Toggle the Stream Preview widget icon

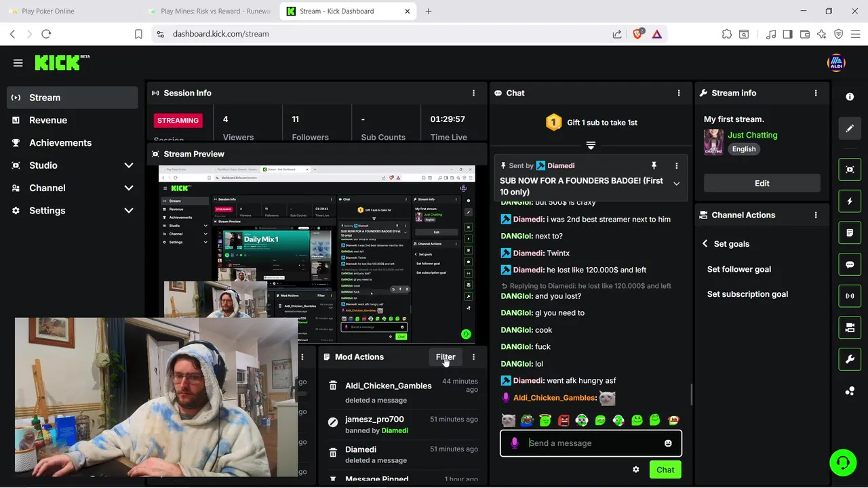coord(850,169)
